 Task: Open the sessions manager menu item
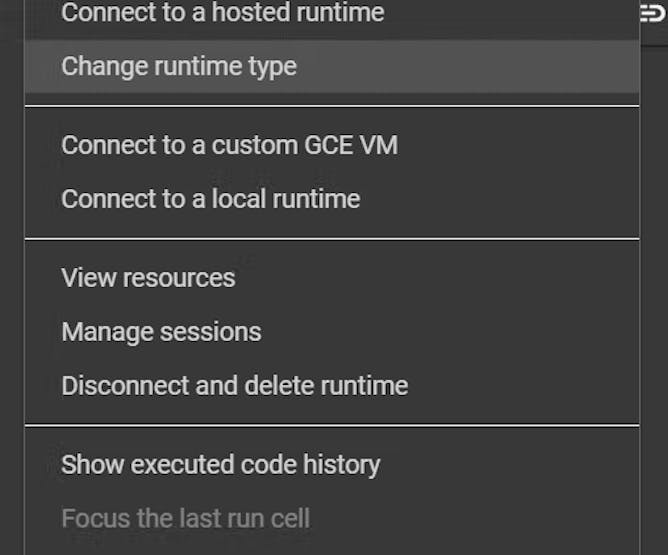161,332
